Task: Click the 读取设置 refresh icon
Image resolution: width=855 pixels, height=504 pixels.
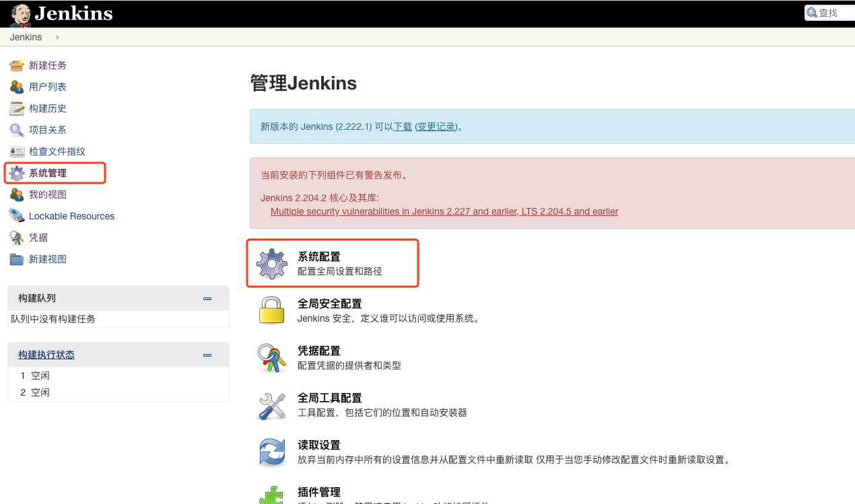Action: (272, 452)
